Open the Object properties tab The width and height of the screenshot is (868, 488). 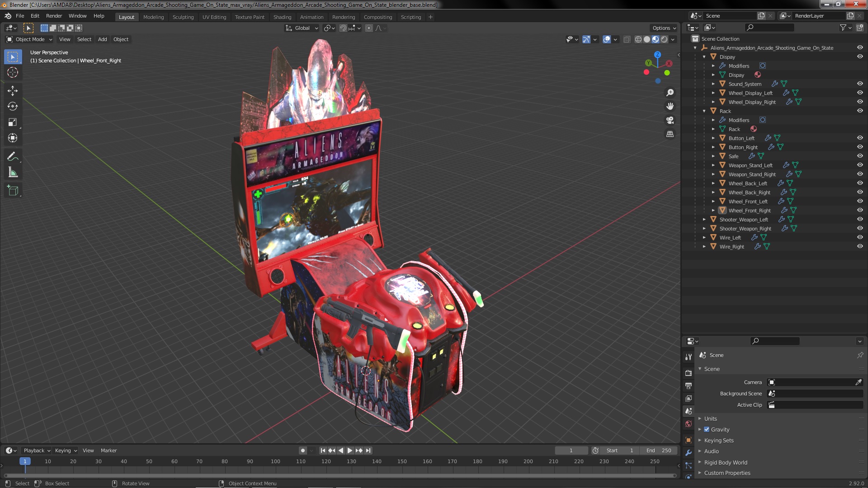689,440
